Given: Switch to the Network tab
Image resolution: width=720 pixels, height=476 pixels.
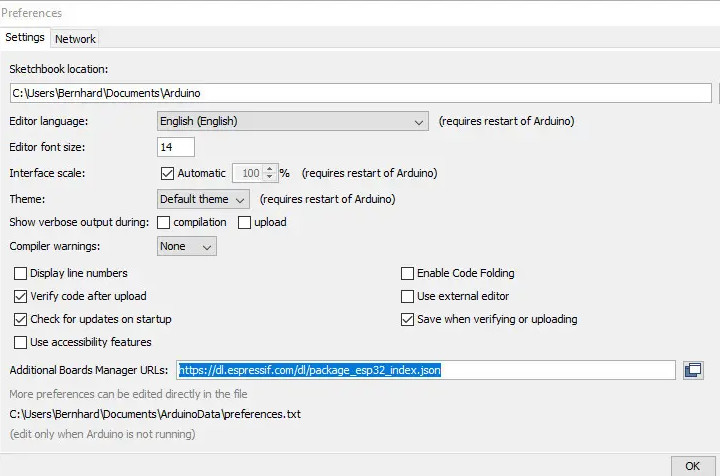Looking at the screenshot, I should (x=75, y=39).
